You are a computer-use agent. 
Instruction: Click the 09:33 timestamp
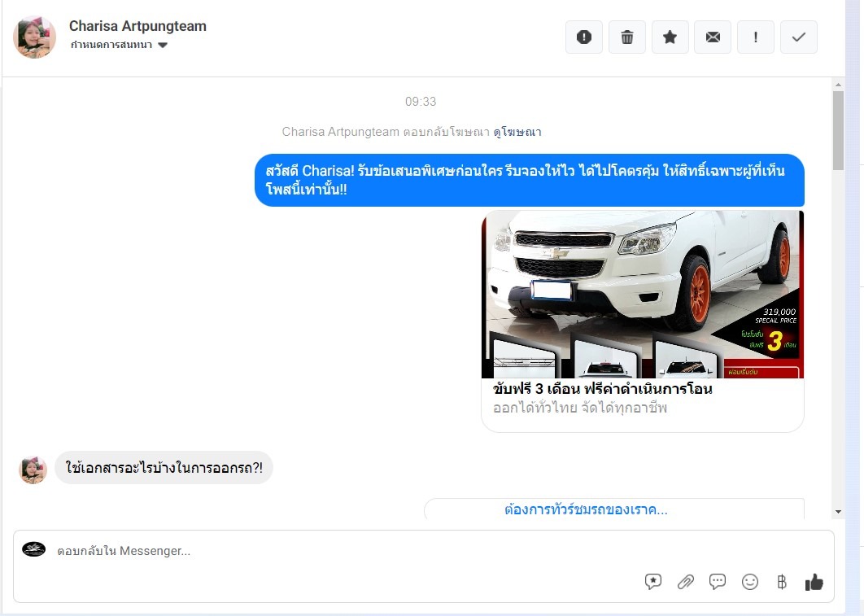421,102
